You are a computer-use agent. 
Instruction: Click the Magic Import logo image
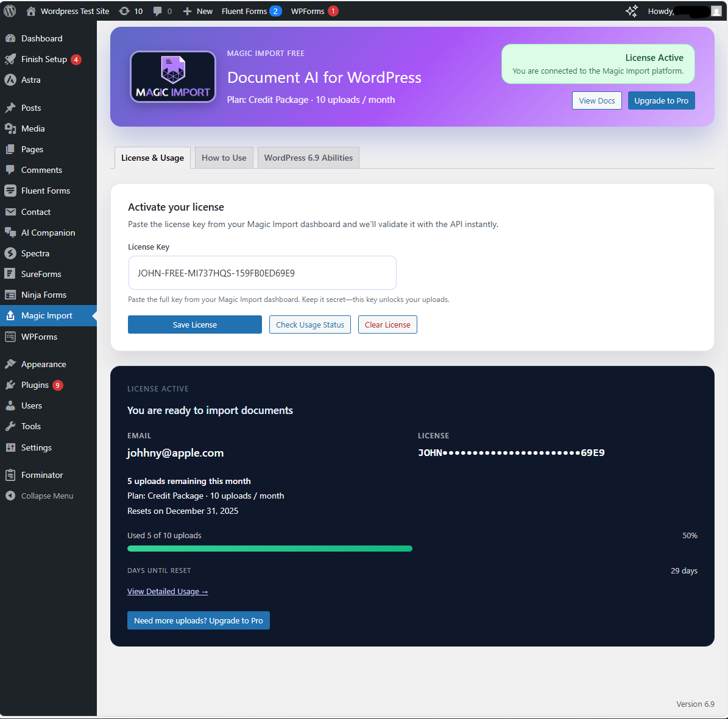(x=173, y=77)
